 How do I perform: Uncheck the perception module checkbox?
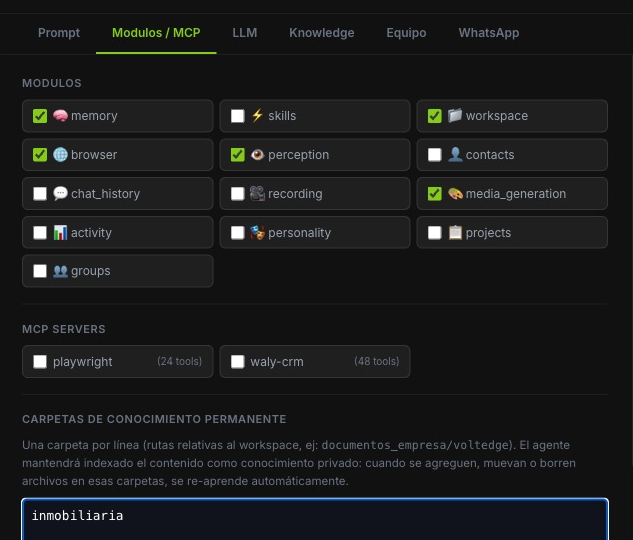point(237,155)
